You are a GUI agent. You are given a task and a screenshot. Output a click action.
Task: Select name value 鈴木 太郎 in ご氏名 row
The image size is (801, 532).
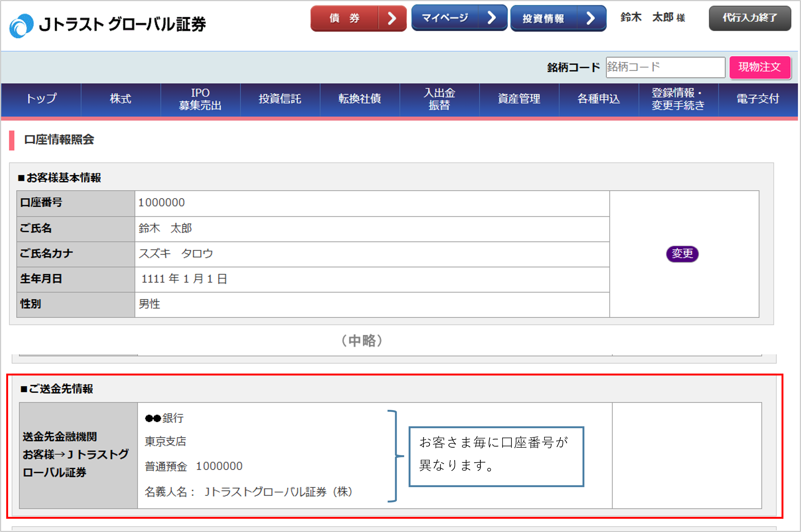pos(165,228)
